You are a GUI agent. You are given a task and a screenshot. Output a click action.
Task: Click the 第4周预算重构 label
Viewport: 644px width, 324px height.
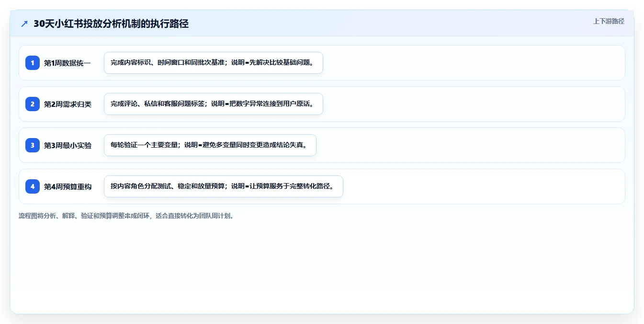[68, 186]
